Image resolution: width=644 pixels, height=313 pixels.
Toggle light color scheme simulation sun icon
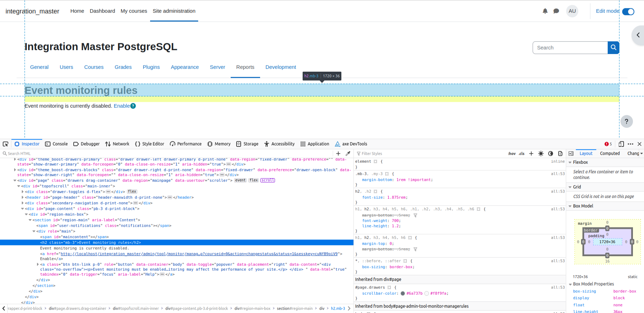click(x=541, y=153)
